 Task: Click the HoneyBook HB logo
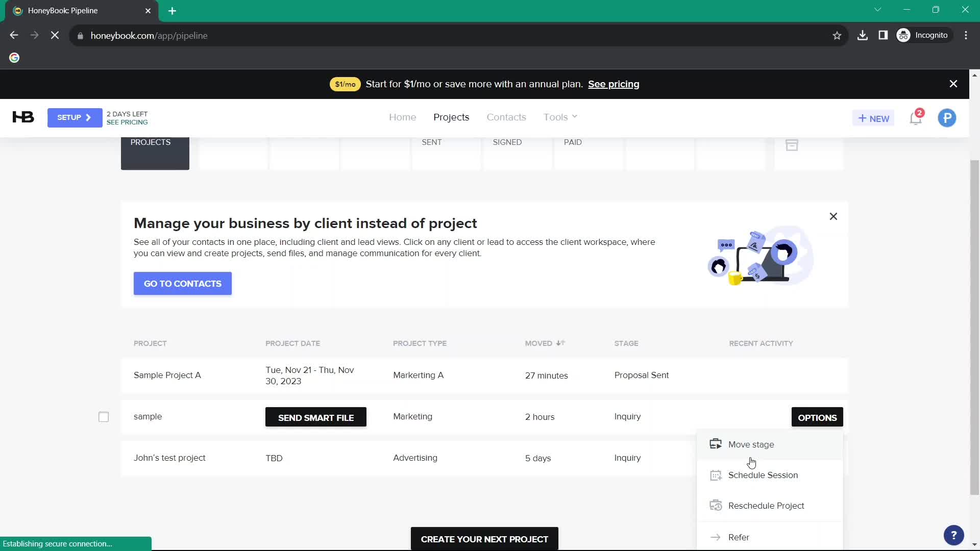click(23, 117)
